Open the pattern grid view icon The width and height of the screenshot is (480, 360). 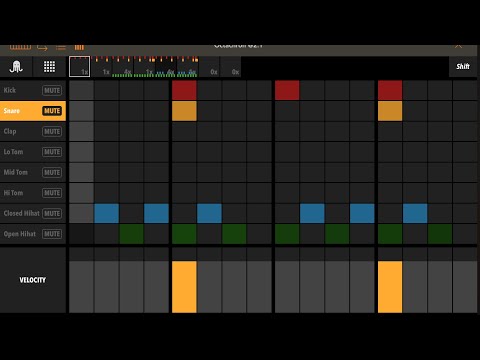[49, 67]
